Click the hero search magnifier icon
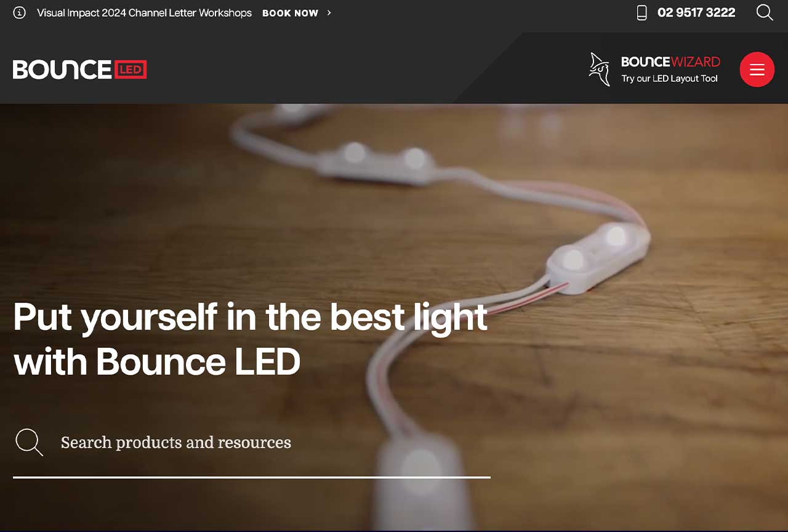The image size is (788, 532). [x=29, y=442]
